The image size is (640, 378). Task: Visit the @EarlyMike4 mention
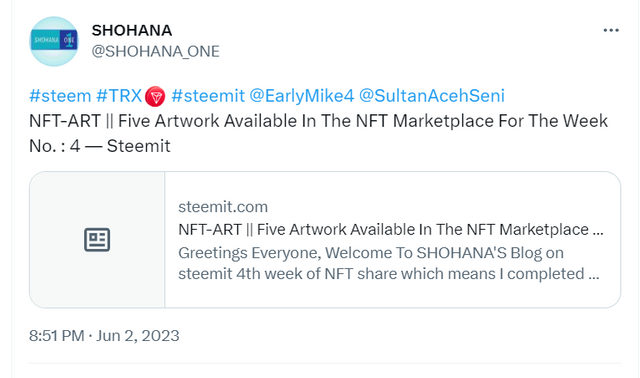302,96
